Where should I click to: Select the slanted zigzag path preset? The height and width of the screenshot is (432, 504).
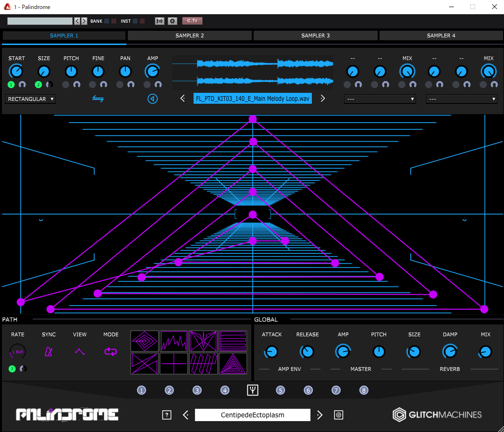pos(203,363)
